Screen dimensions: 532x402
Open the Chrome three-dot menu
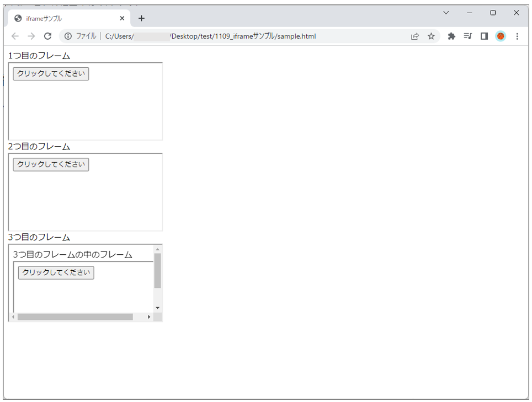[x=517, y=36]
